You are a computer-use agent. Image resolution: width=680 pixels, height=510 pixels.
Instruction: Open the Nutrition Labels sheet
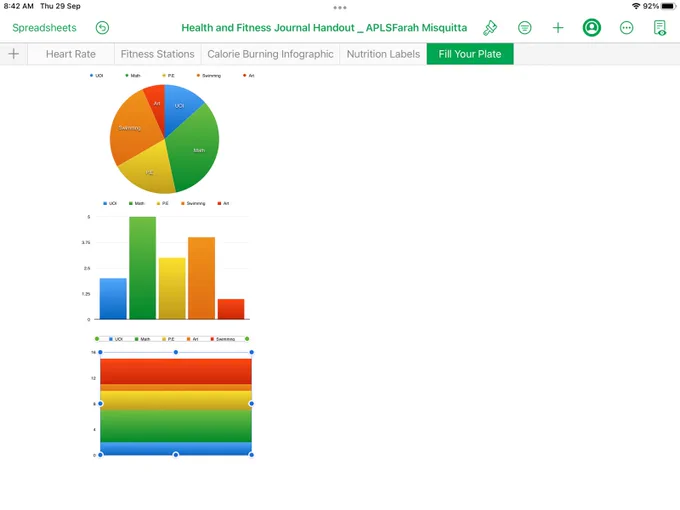[383, 54]
